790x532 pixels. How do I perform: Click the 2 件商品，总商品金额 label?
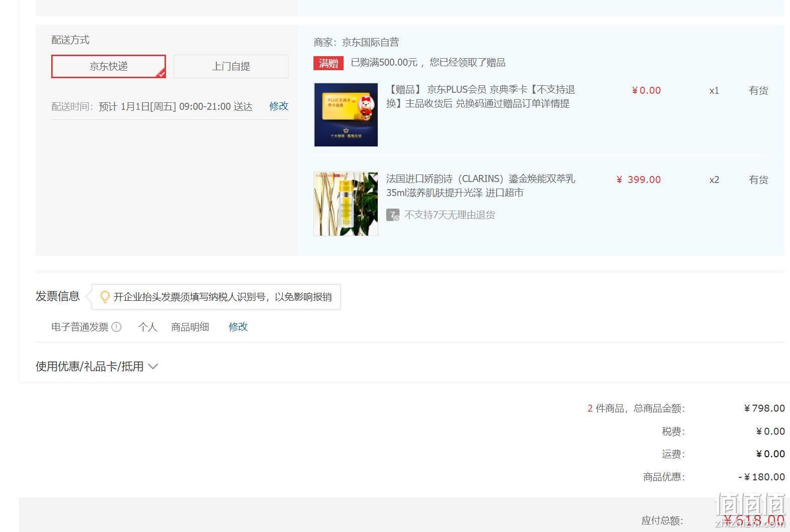click(636, 408)
